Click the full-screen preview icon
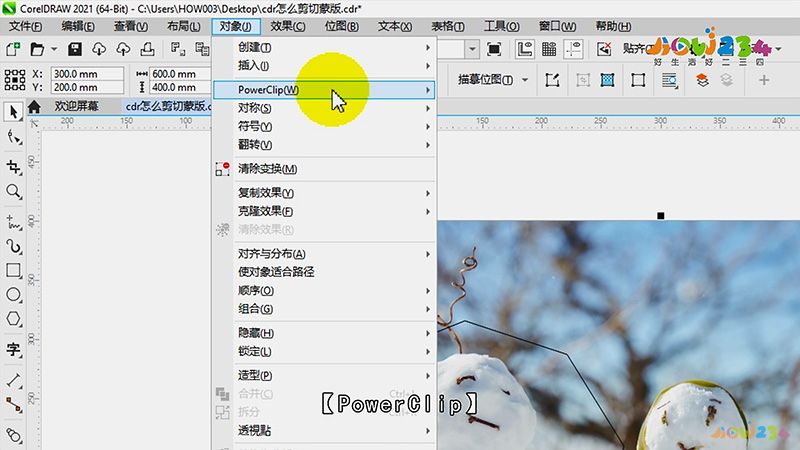 click(x=494, y=49)
